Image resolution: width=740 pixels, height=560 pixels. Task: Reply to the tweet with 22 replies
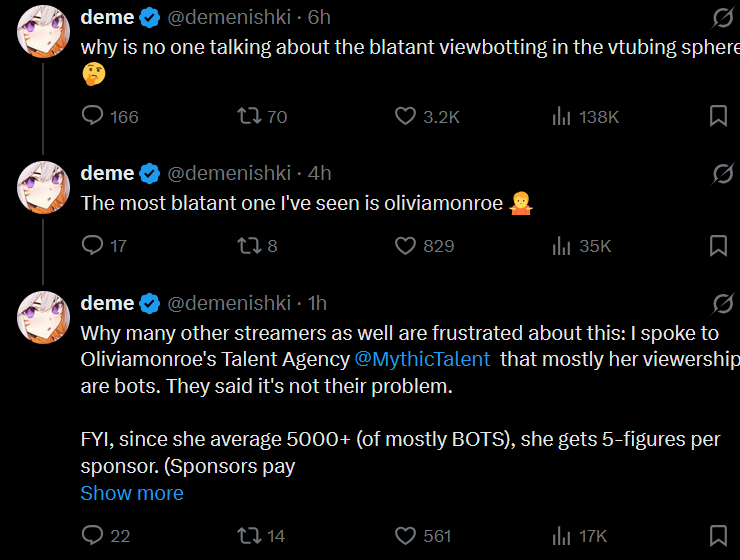[93, 536]
